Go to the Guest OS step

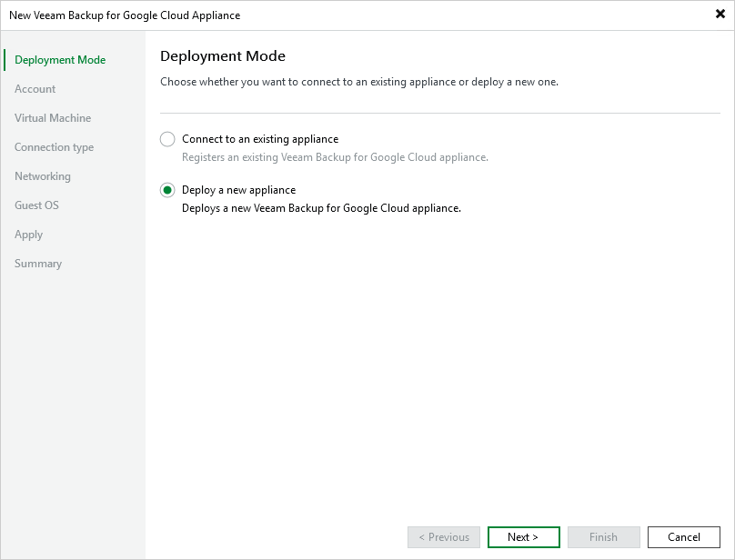click(x=36, y=205)
